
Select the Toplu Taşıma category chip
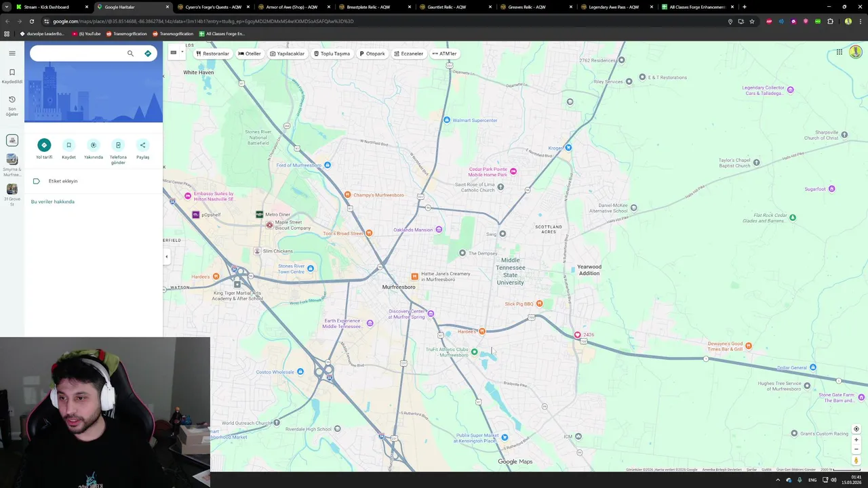pos(332,54)
